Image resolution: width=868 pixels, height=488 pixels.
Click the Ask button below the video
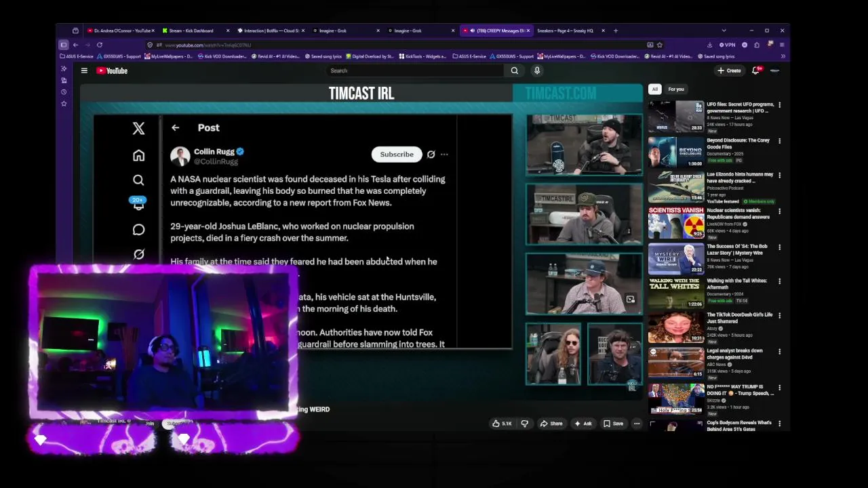click(583, 424)
